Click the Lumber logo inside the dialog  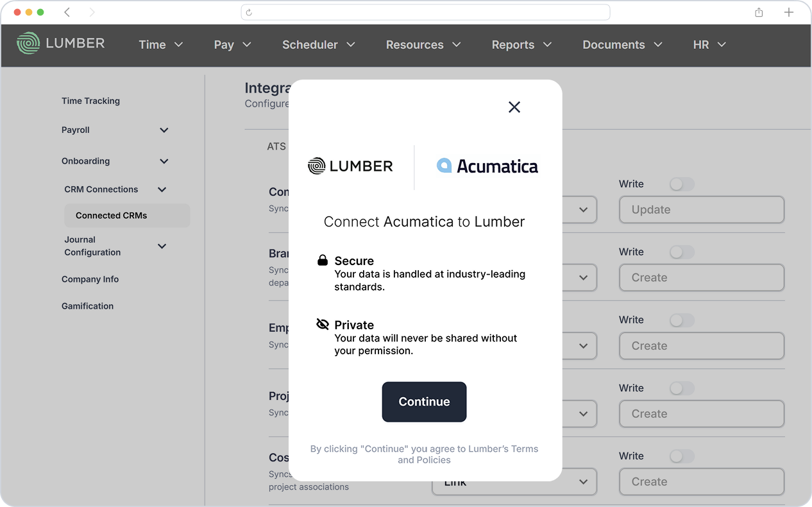350,166
